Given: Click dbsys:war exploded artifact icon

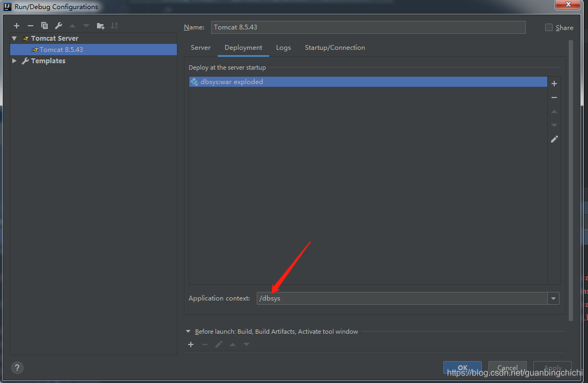Looking at the screenshot, I should 194,82.
